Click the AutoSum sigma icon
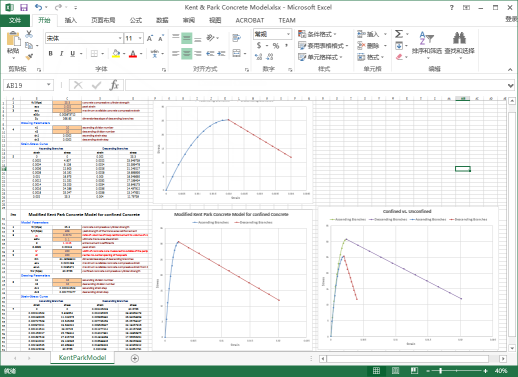Image resolution: width=518 pixels, height=377 pixels. tap(398, 34)
